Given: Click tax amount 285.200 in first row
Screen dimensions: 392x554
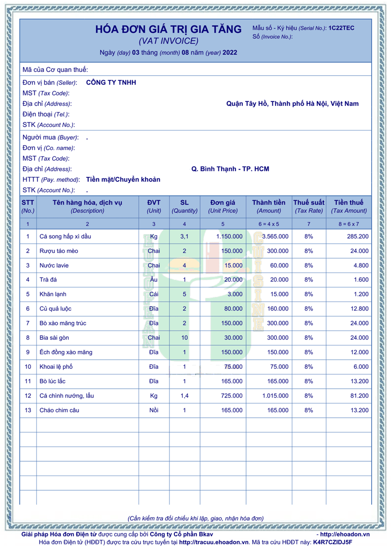Looking at the screenshot, I should [x=357, y=236].
